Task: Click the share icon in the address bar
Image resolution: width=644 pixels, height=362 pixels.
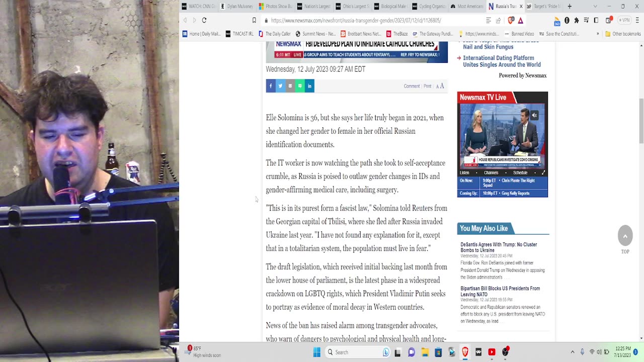Action: pyautogui.click(x=498, y=20)
